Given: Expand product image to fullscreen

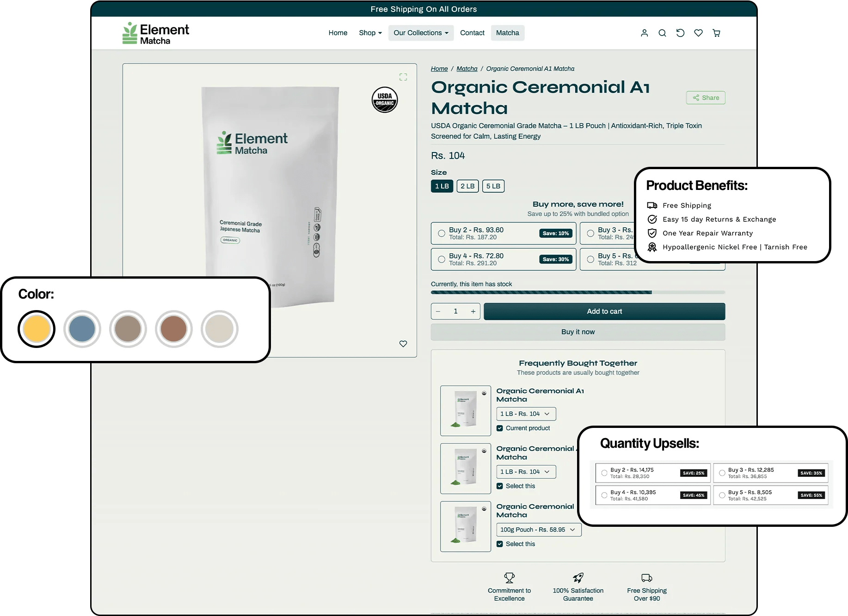Looking at the screenshot, I should coord(403,77).
